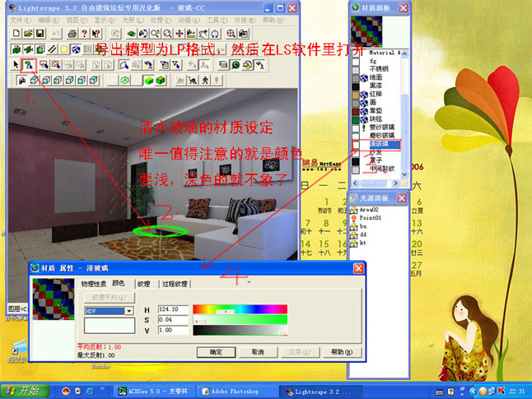Click the red question mark Help icon

(x=84, y=33)
